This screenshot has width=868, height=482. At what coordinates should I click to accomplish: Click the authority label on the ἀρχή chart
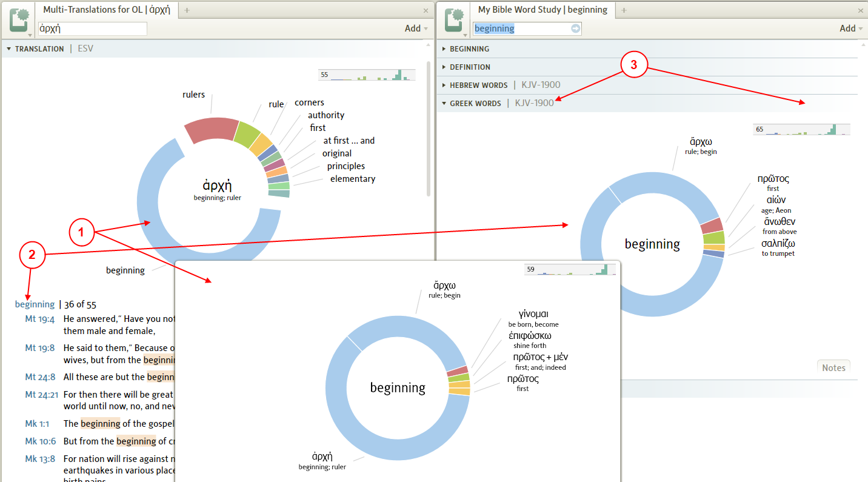tap(326, 115)
